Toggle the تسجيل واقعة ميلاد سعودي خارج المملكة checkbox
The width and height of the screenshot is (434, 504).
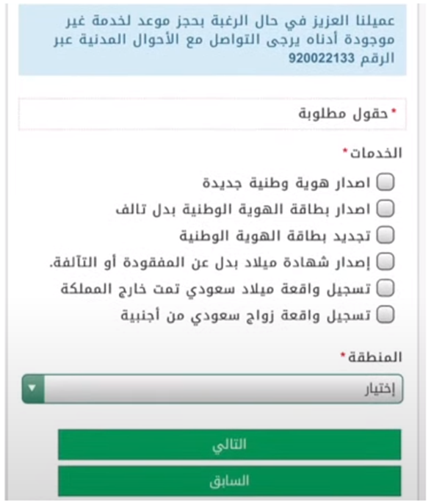coord(386,288)
